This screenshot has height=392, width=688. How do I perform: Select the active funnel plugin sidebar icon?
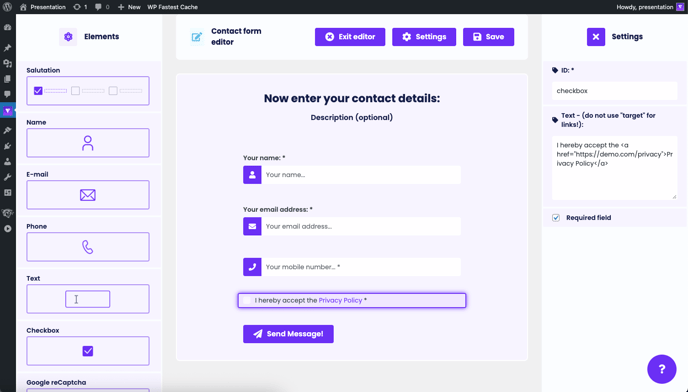pyautogui.click(x=7, y=111)
